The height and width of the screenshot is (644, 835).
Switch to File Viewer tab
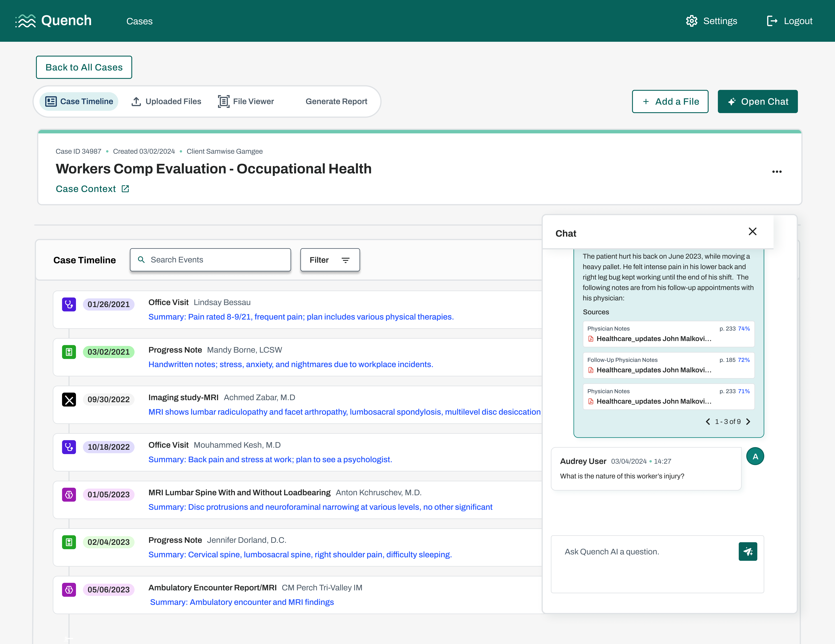(x=246, y=101)
